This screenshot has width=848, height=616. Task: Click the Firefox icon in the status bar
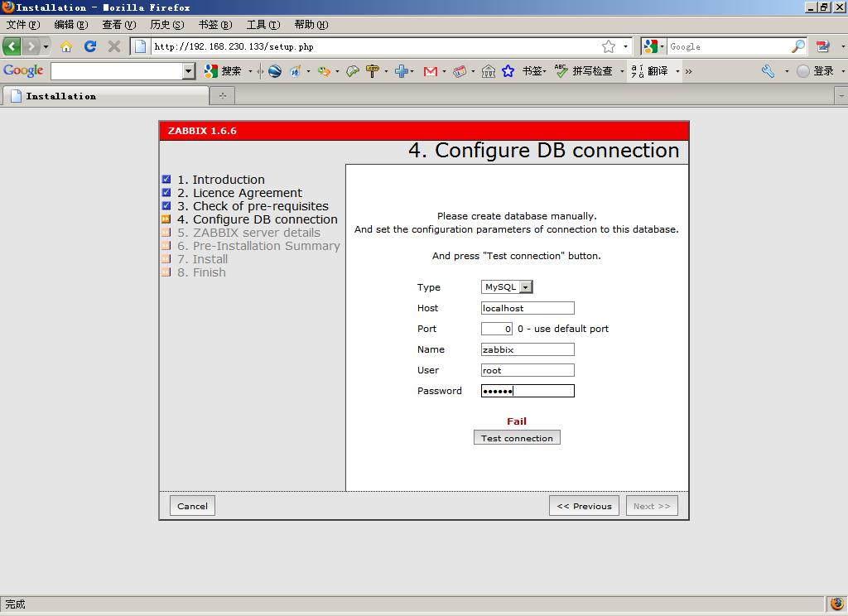point(836,604)
